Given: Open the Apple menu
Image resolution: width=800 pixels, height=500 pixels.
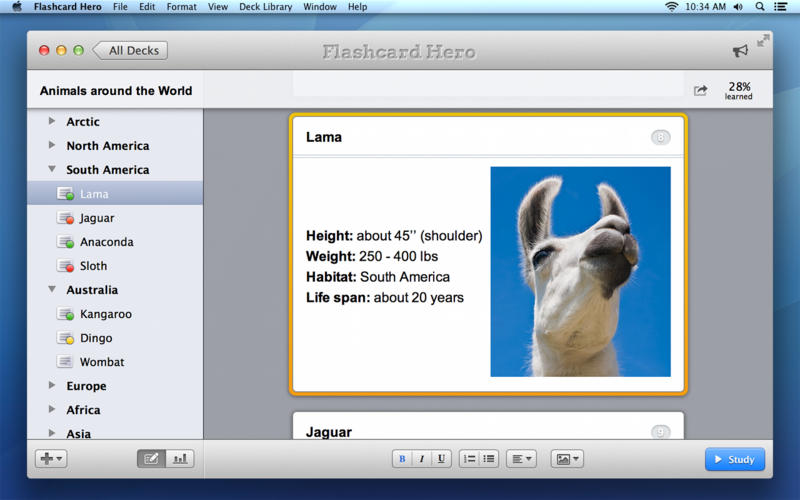Looking at the screenshot, I should [17, 7].
